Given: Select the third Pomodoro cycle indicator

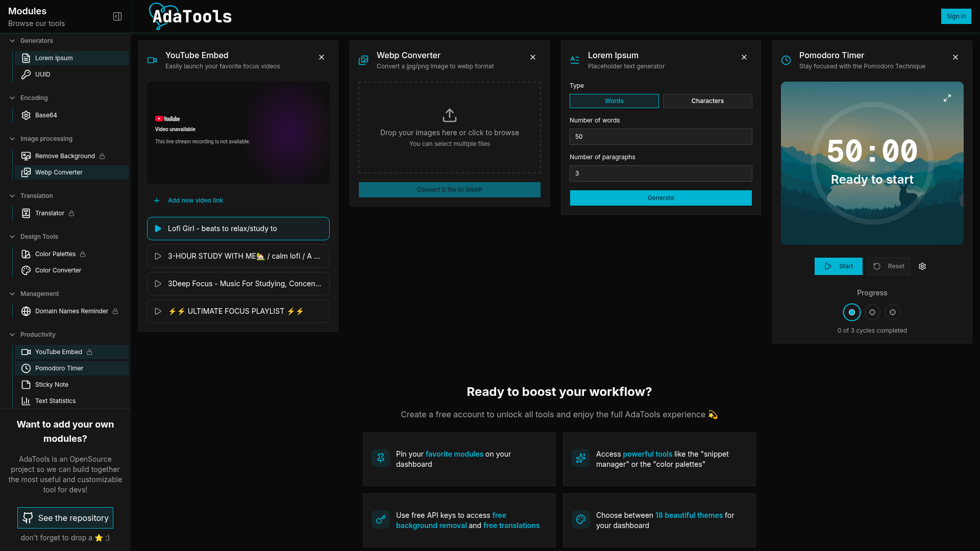Looking at the screenshot, I should [893, 312].
